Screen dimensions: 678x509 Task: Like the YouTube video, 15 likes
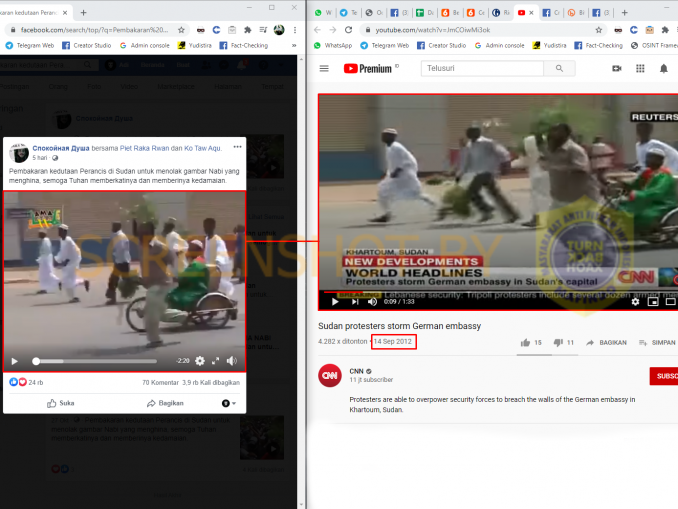[531, 343]
